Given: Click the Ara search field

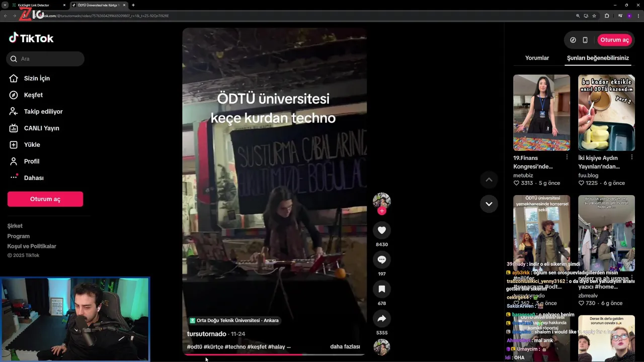Looking at the screenshot, I should tap(45, 59).
